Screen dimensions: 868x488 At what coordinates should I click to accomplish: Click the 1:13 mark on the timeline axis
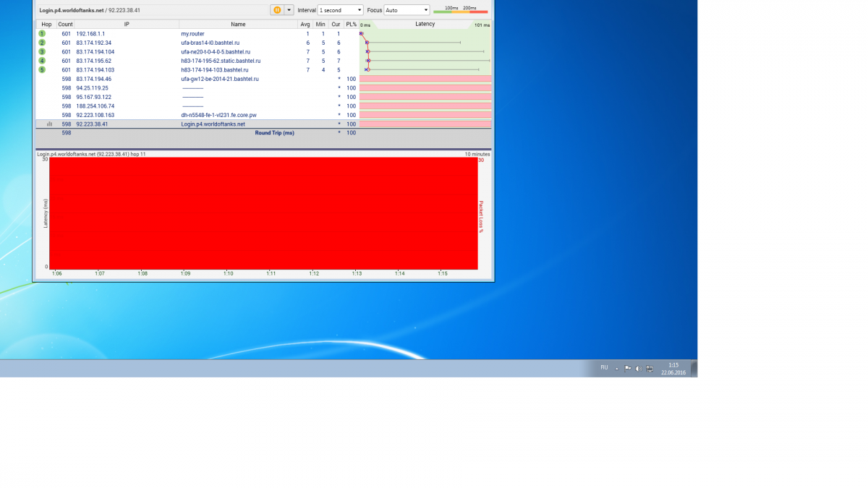pyautogui.click(x=357, y=274)
